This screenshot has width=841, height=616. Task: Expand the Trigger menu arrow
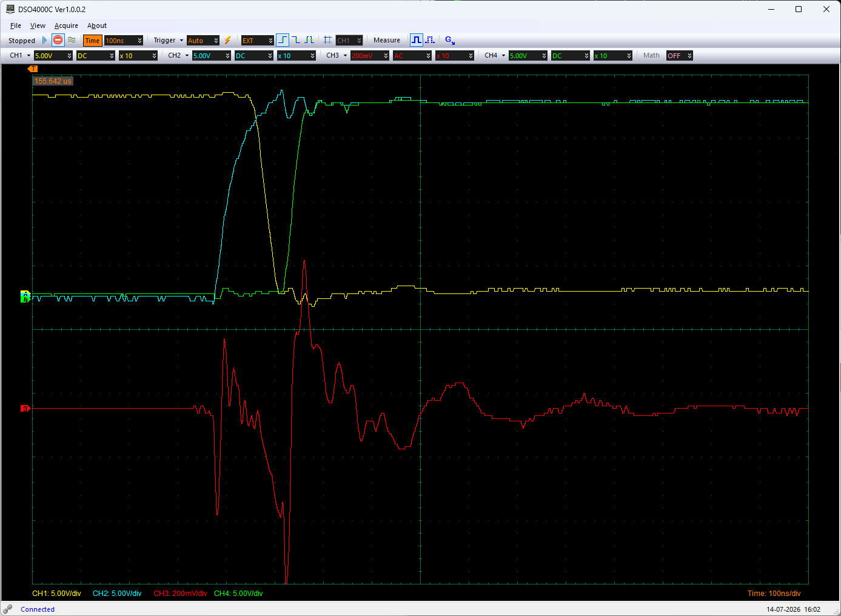coord(181,41)
